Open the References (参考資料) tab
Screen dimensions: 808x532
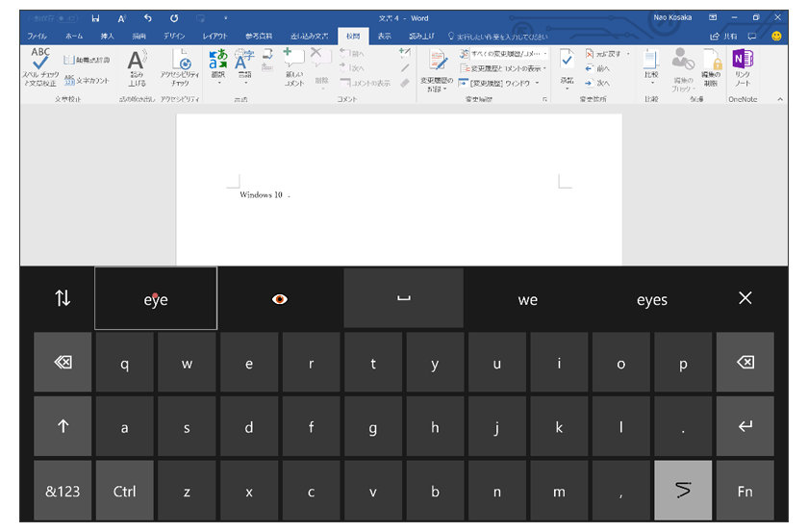click(259, 37)
